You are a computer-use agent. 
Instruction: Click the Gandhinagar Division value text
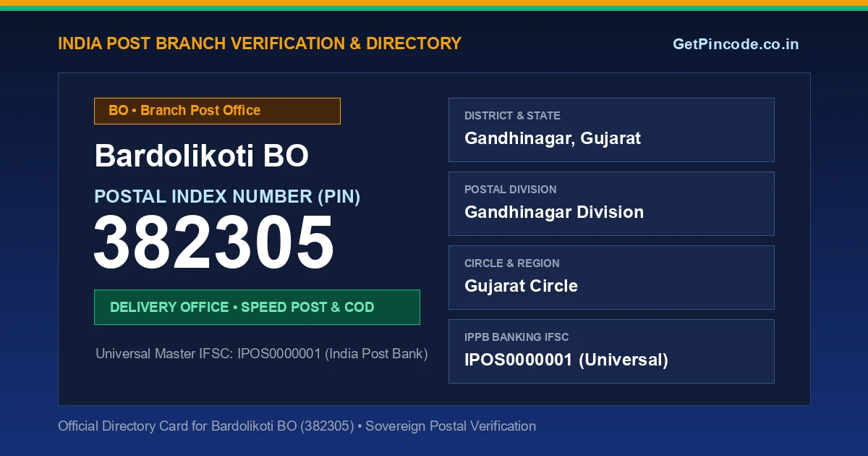click(x=554, y=212)
